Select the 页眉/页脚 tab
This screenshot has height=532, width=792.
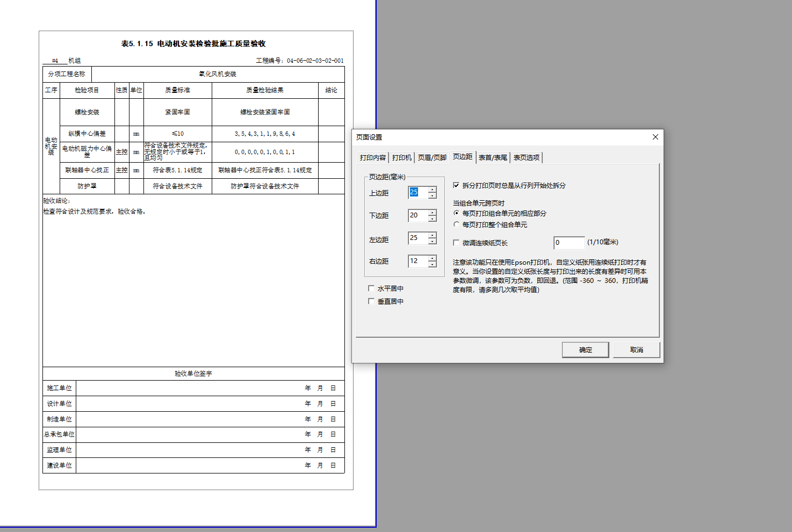[x=432, y=158]
